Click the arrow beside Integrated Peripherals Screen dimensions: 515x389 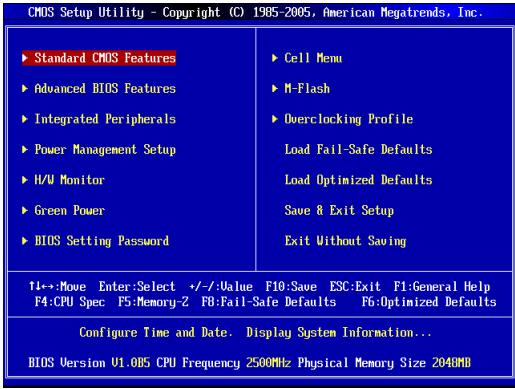tap(25, 119)
